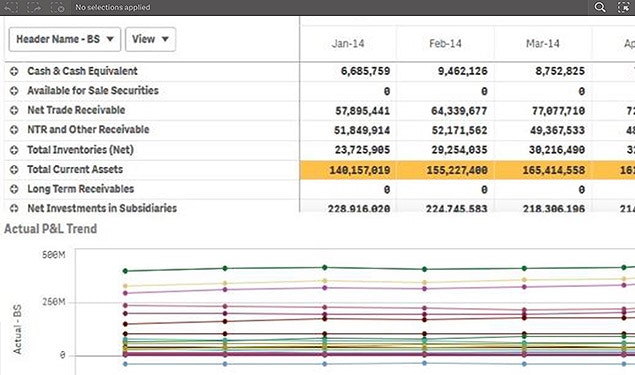Click the step back selection icon
This screenshot has width=635, height=375.
(x=11, y=7)
